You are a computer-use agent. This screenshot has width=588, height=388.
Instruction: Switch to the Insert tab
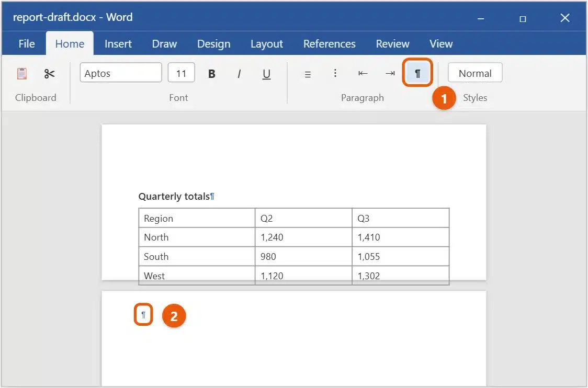click(x=118, y=44)
